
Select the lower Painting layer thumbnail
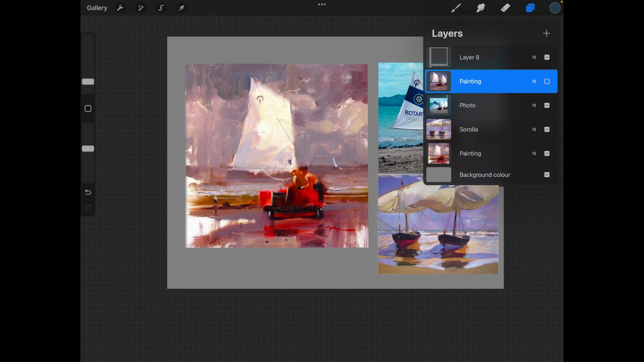click(439, 154)
